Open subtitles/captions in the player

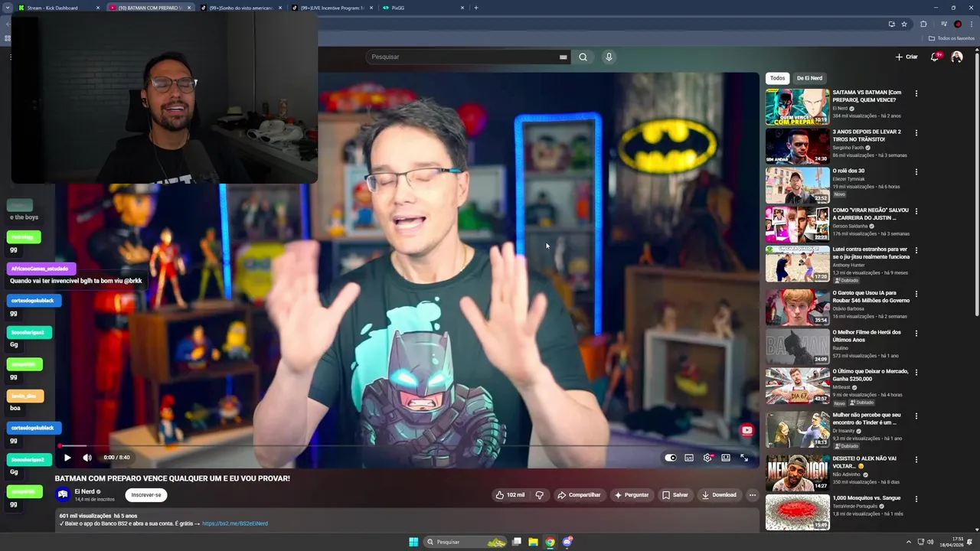click(689, 458)
